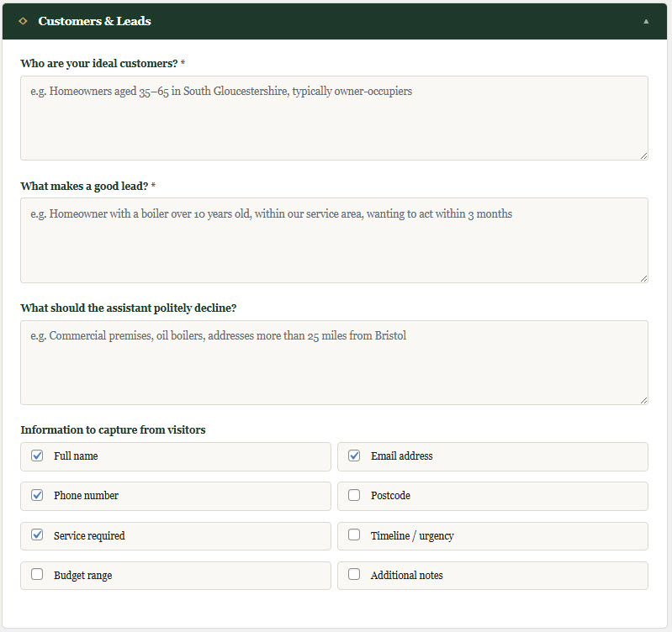Enable the Postcode checkbox

354,495
